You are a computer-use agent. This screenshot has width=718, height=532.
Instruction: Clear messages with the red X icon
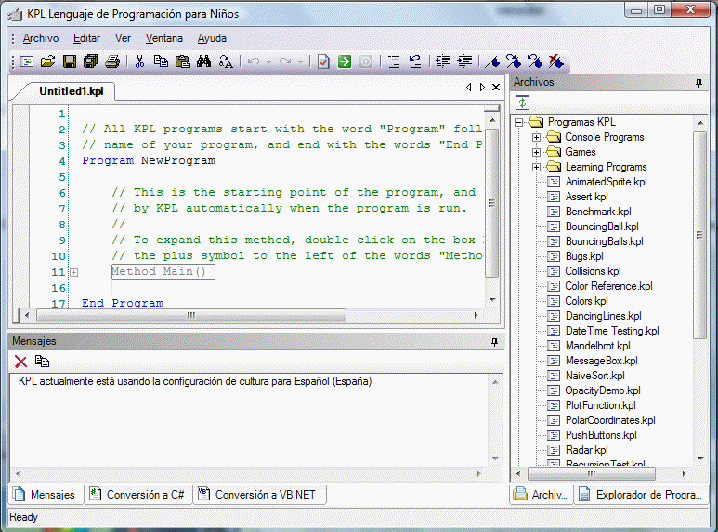[x=21, y=361]
